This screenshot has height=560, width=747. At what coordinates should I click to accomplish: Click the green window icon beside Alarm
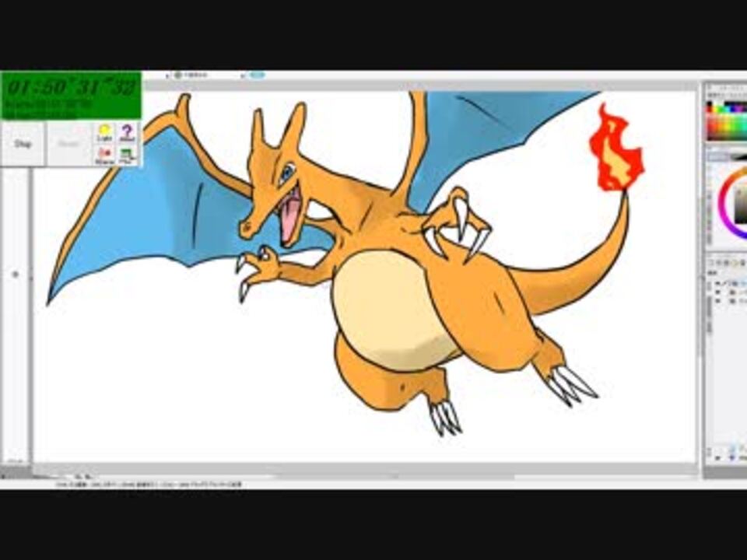coord(126,156)
